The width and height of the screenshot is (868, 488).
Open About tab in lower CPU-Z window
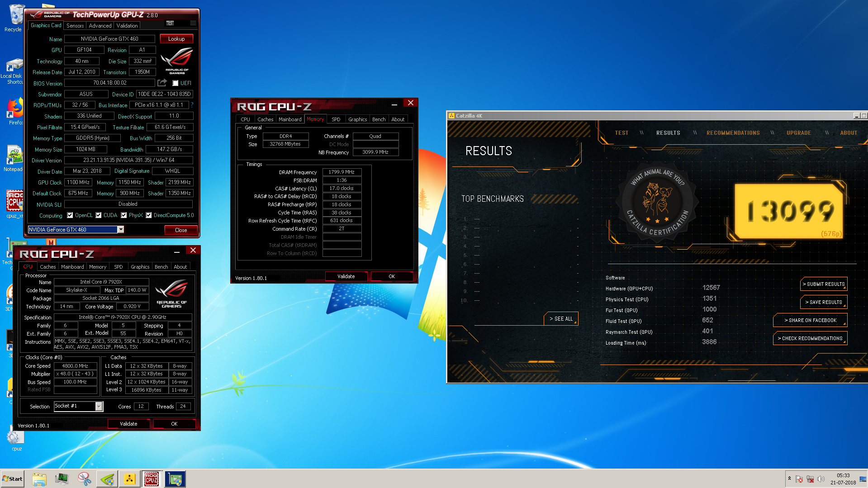click(180, 267)
